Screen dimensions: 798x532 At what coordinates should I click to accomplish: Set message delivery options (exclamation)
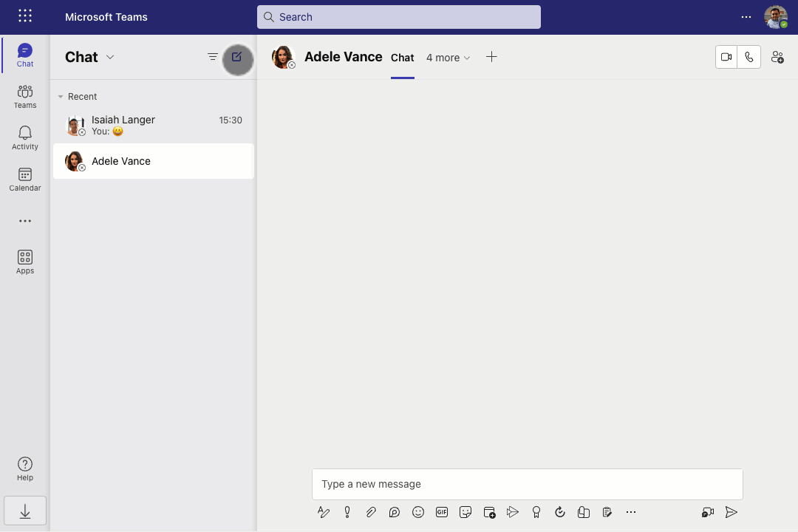click(347, 512)
